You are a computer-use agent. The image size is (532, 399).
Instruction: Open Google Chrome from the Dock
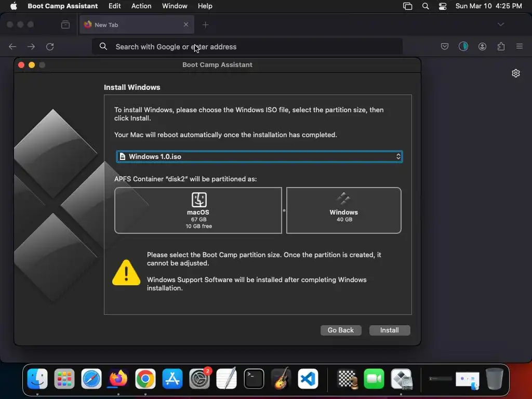(145, 379)
